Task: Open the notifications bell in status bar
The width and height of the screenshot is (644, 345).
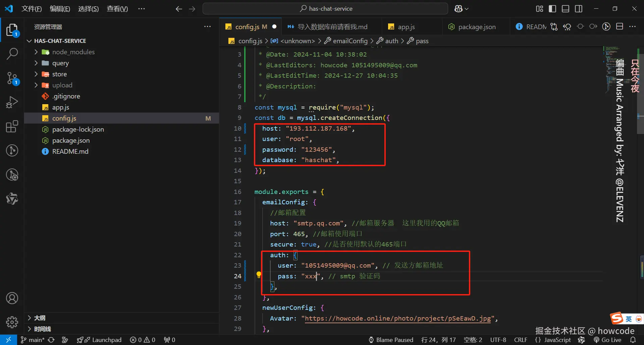Action: click(x=633, y=340)
